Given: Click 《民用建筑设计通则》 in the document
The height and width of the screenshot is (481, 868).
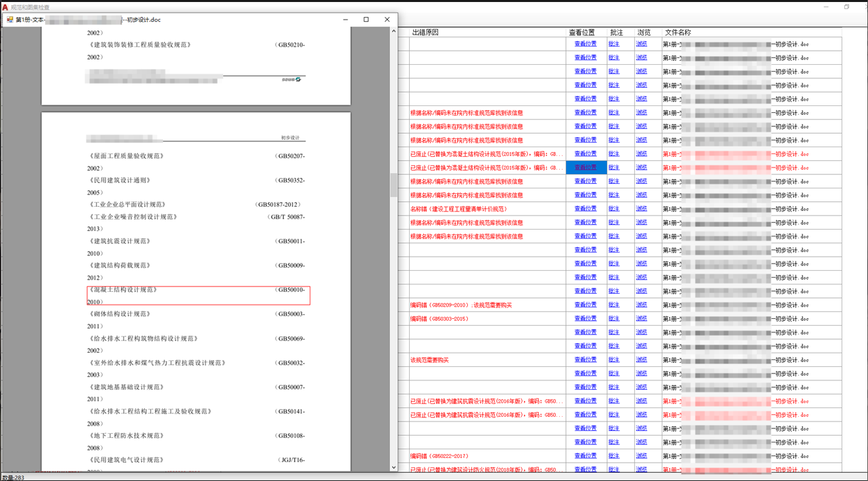Looking at the screenshot, I should click(120, 180).
